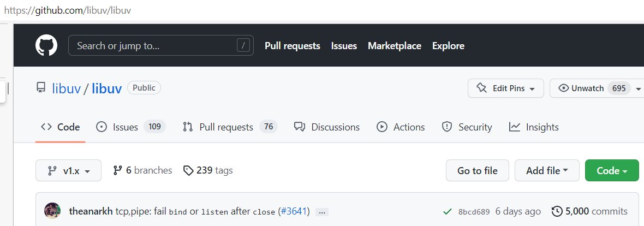Screen dimensions: 644x226
Task: Open Pull requests in top navigation
Action: [x=292, y=46]
